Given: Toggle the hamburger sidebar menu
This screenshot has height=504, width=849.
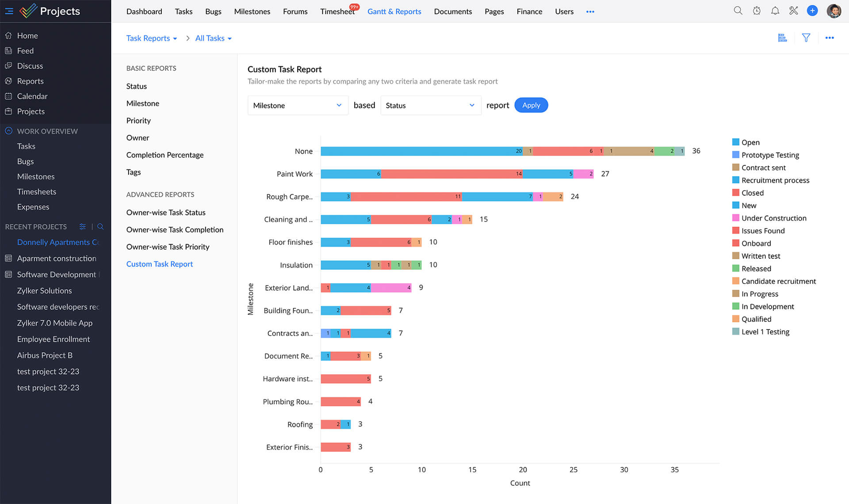Looking at the screenshot, I should pyautogui.click(x=9, y=11).
